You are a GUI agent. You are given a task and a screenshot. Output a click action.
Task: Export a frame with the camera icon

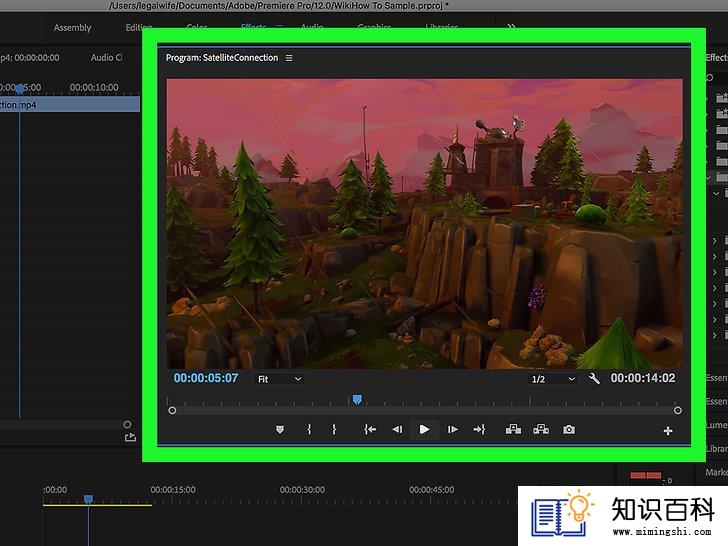(569, 430)
